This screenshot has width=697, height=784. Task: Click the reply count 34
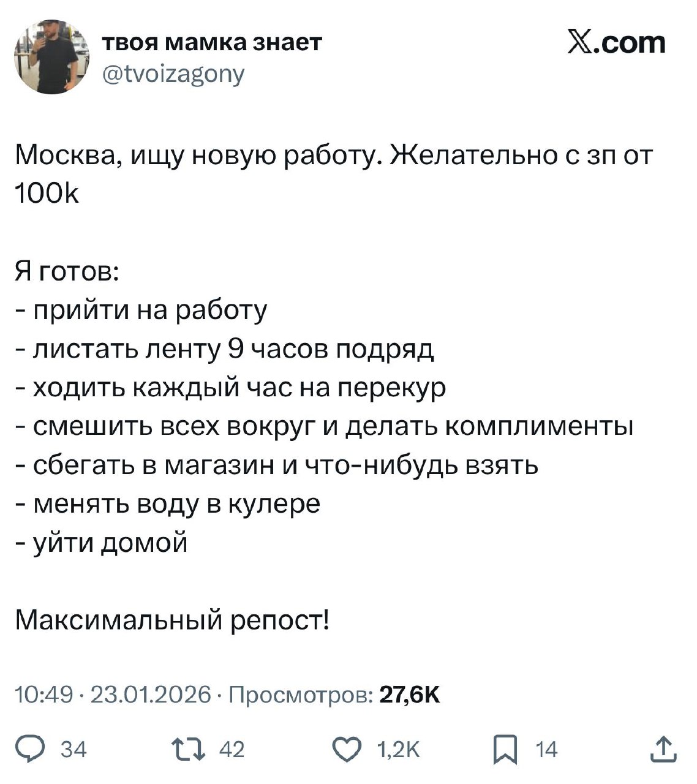(x=74, y=749)
